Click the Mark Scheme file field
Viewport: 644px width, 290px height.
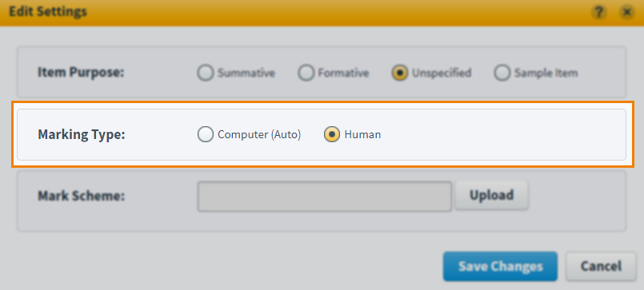pos(325,197)
